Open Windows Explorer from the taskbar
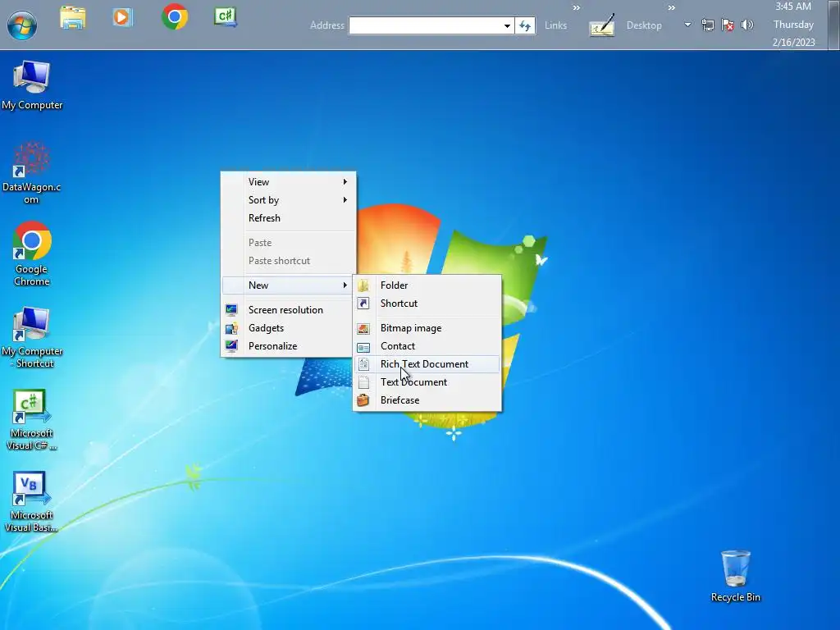This screenshot has width=840, height=630. (73, 18)
